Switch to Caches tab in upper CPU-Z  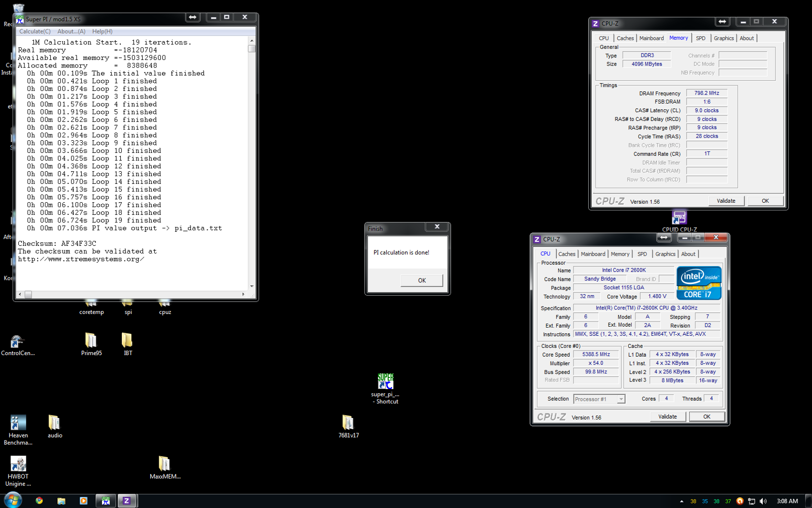(x=625, y=38)
